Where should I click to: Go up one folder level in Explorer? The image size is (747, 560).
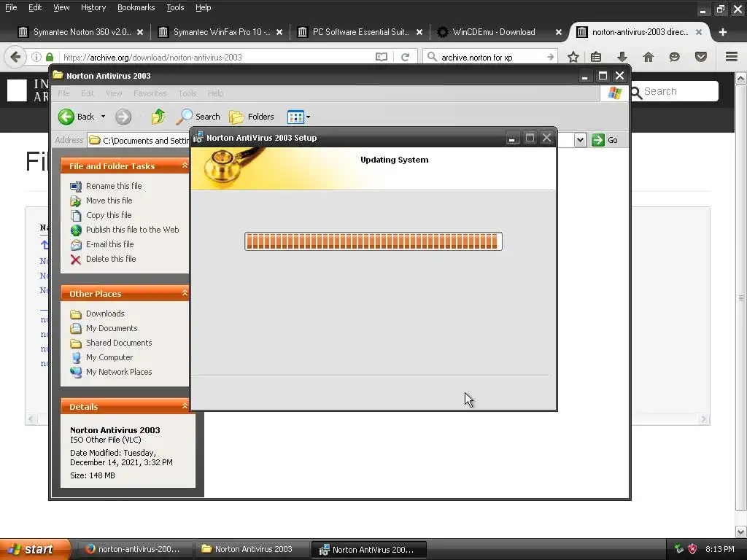[158, 117]
